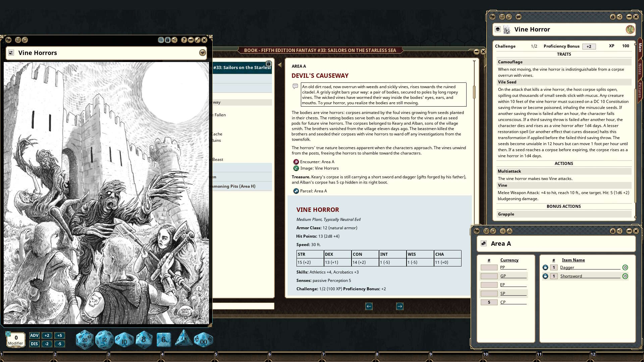Open the Vine Horrors header dropdown menu button

pos(202,53)
